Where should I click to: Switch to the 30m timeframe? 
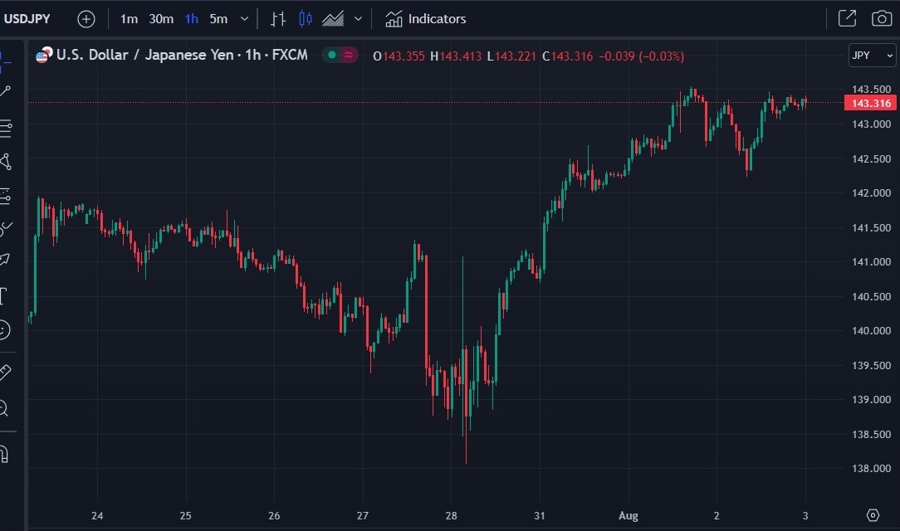pyautogui.click(x=161, y=19)
